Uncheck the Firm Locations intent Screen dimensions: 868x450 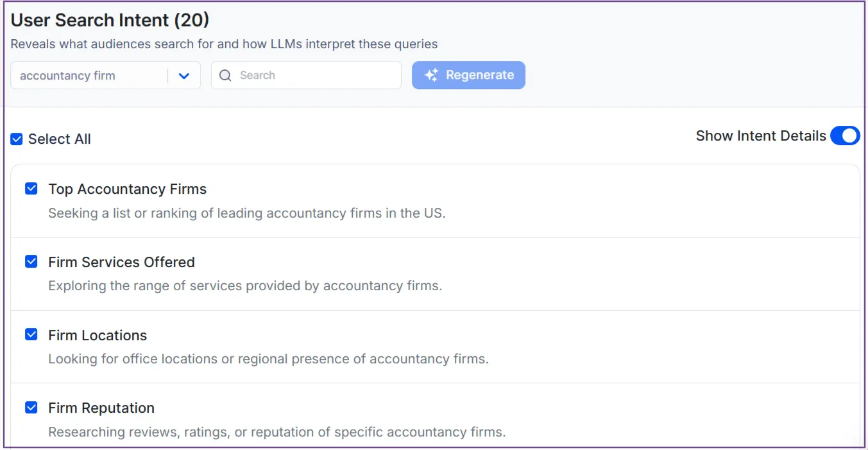pyautogui.click(x=31, y=334)
